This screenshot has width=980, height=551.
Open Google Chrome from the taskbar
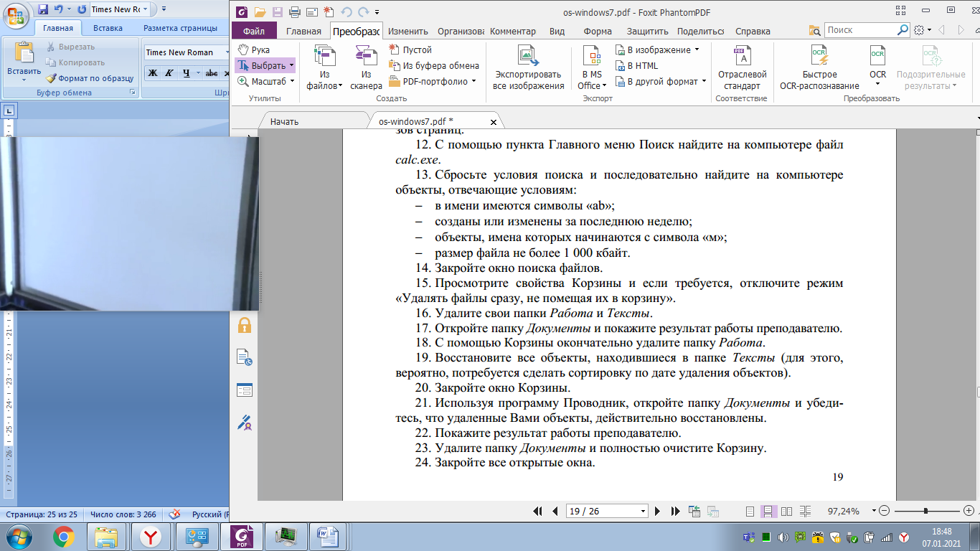tap(63, 536)
